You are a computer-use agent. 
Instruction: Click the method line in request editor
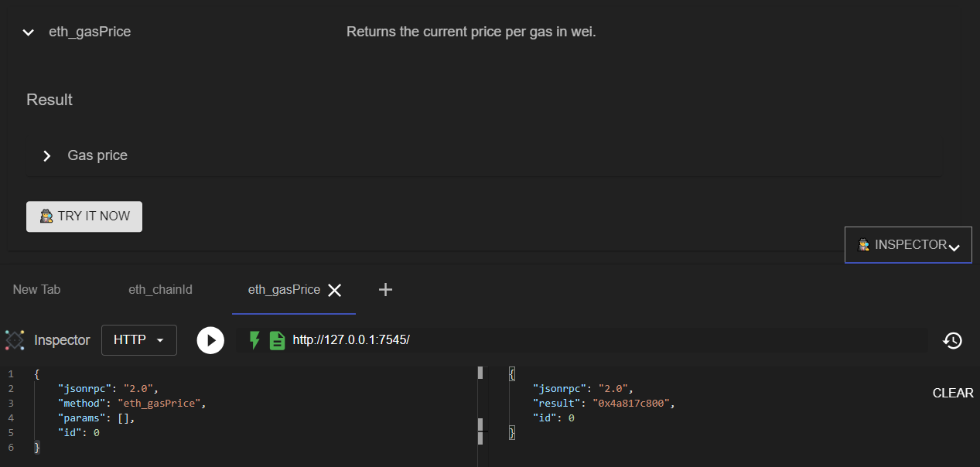131,404
